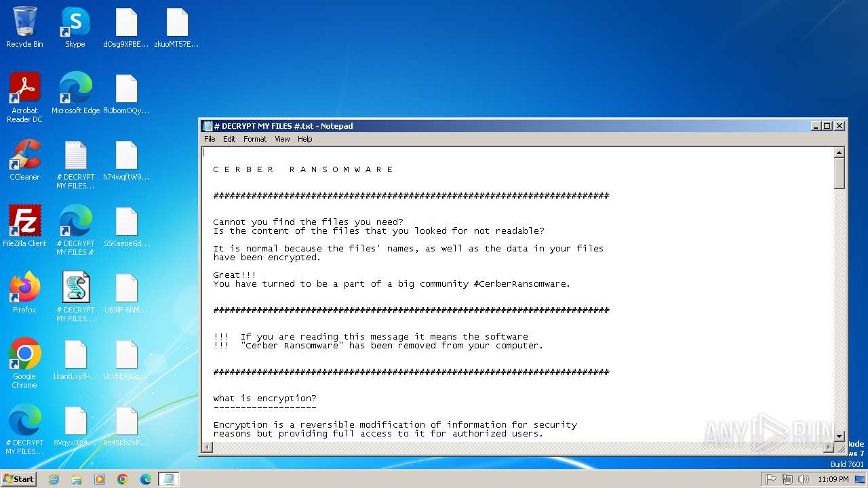
Task: Click the 'C E R B E R R A N S O M W A R E' heading text
Action: 303,169
